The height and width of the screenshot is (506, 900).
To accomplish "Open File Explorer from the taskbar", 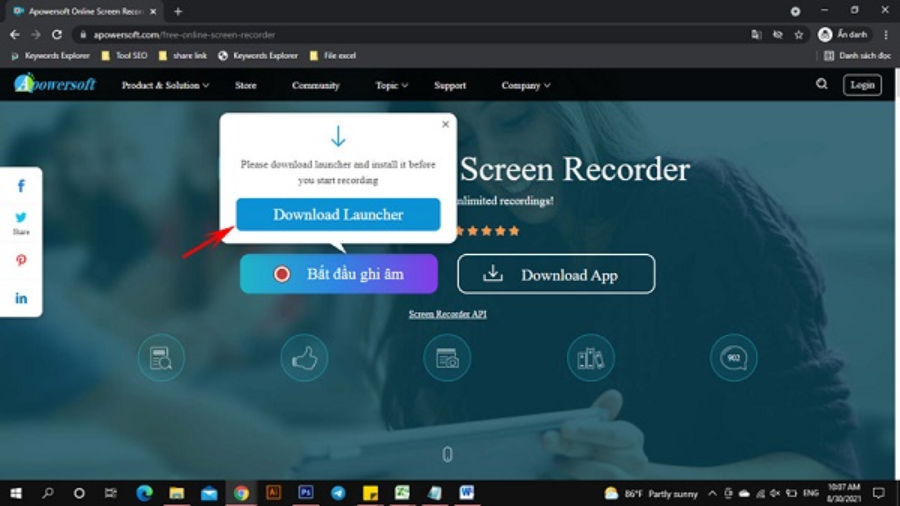I will pyautogui.click(x=177, y=493).
